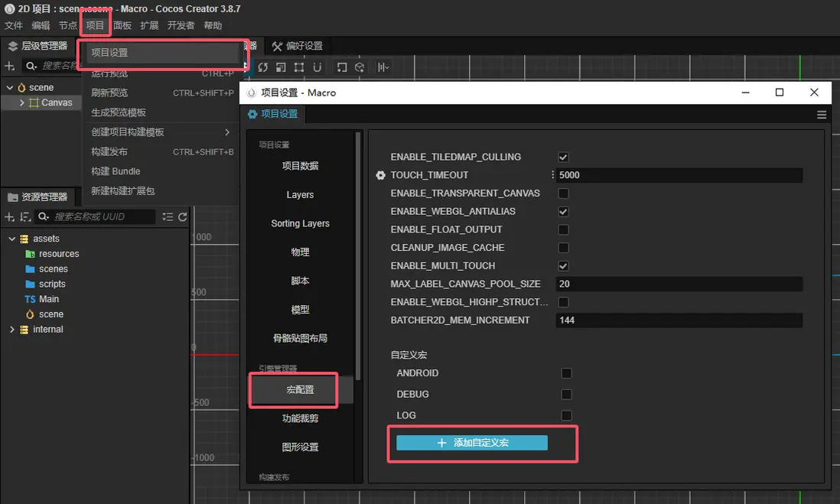Viewport: 840px width, 504px height.
Task: Choose 构建发布 menu entry
Action: [161, 152]
